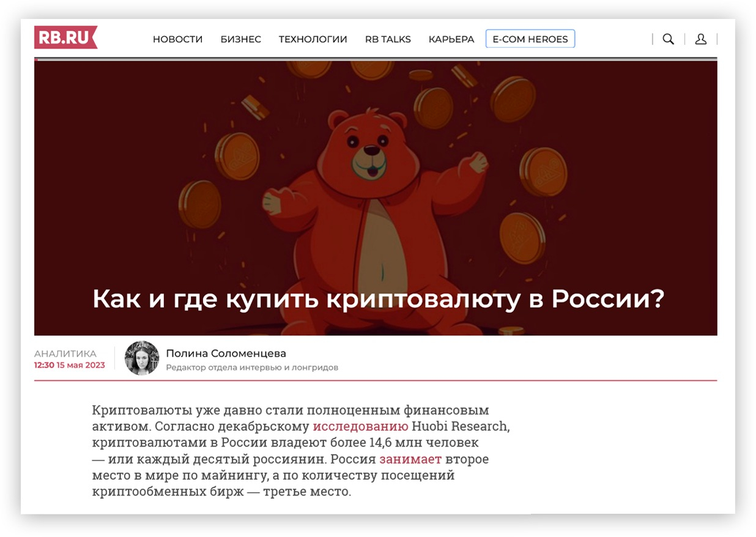This screenshot has width=756, height=537.
Task: Go to the RB.RU logo homepage
Action: 65,38
